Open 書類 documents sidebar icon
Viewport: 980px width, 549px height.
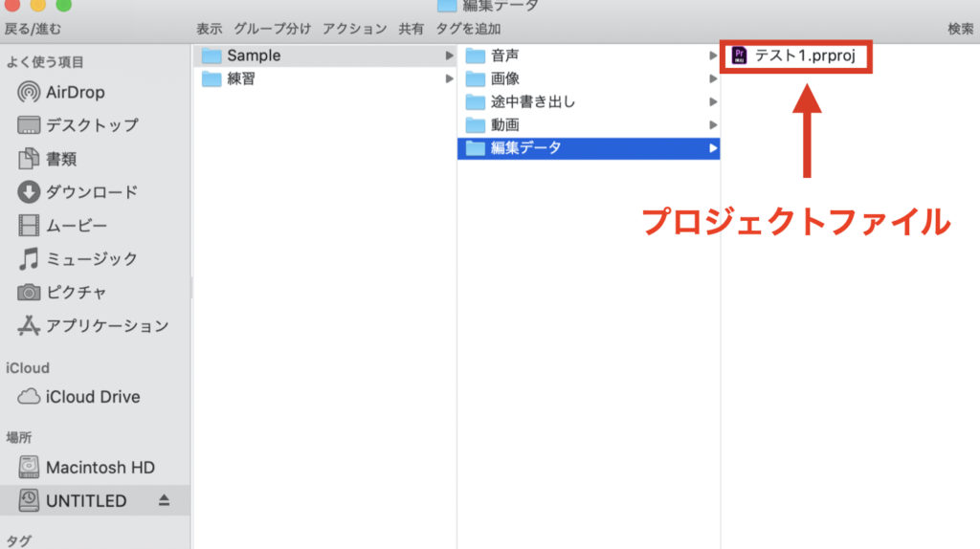tap(28, 159)
